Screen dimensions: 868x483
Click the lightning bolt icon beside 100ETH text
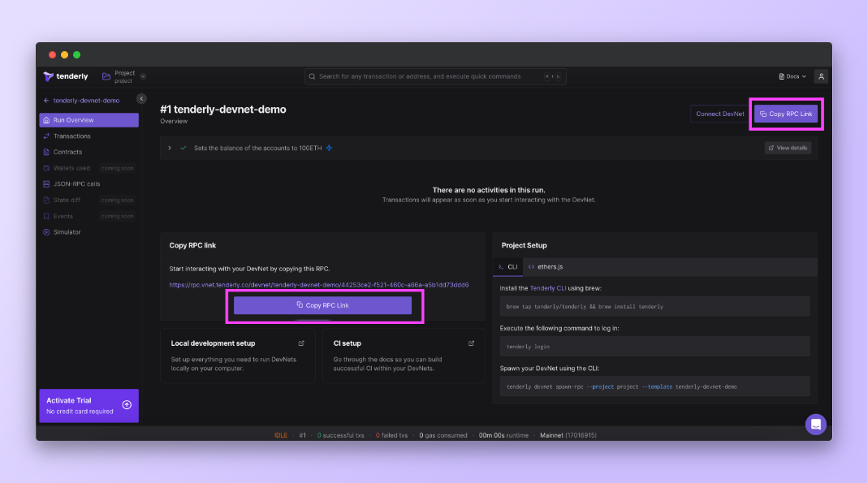(x=329, y=148)
